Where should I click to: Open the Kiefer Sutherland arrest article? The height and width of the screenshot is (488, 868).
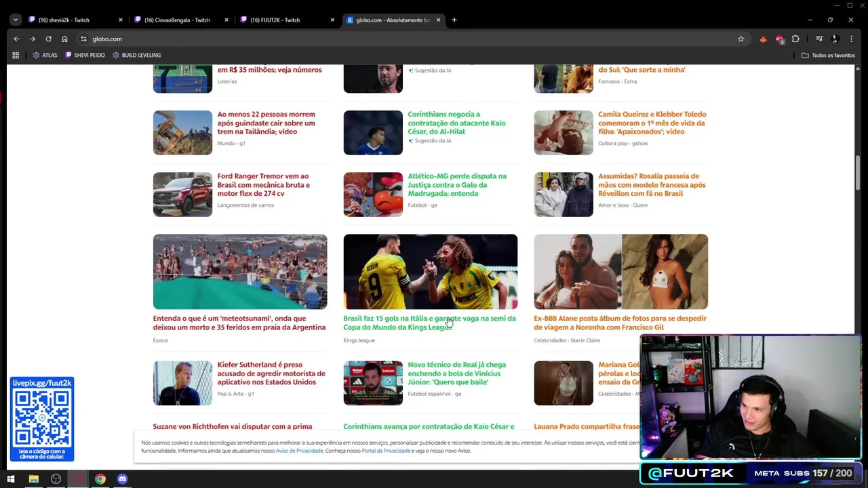tap(271, 373)
